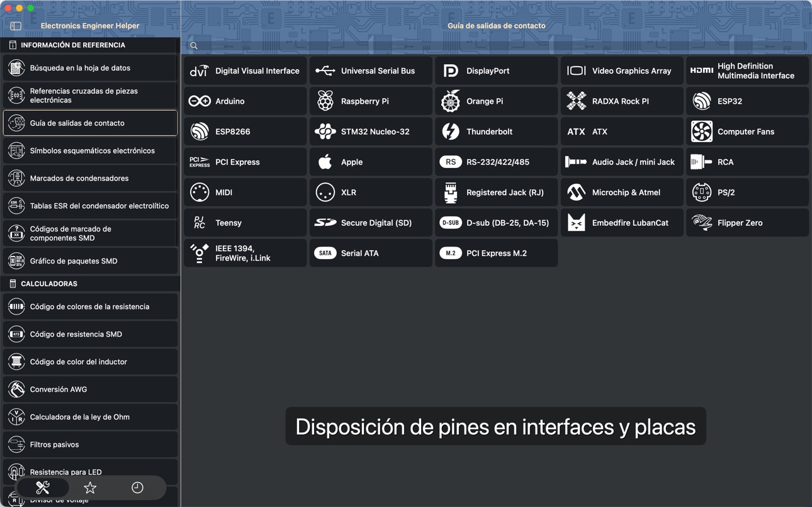Open Código de color del inductor
This screenshot has width=812, height=507.
point(91,362)
